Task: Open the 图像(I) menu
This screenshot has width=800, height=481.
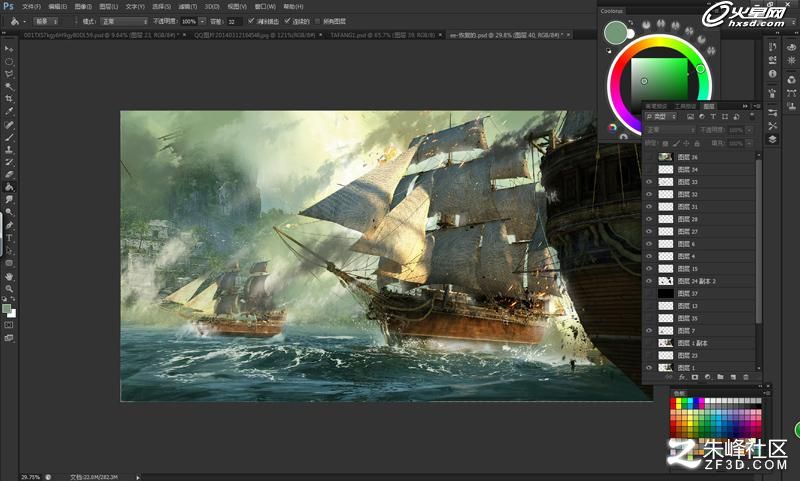Action: tap(83, 7)
